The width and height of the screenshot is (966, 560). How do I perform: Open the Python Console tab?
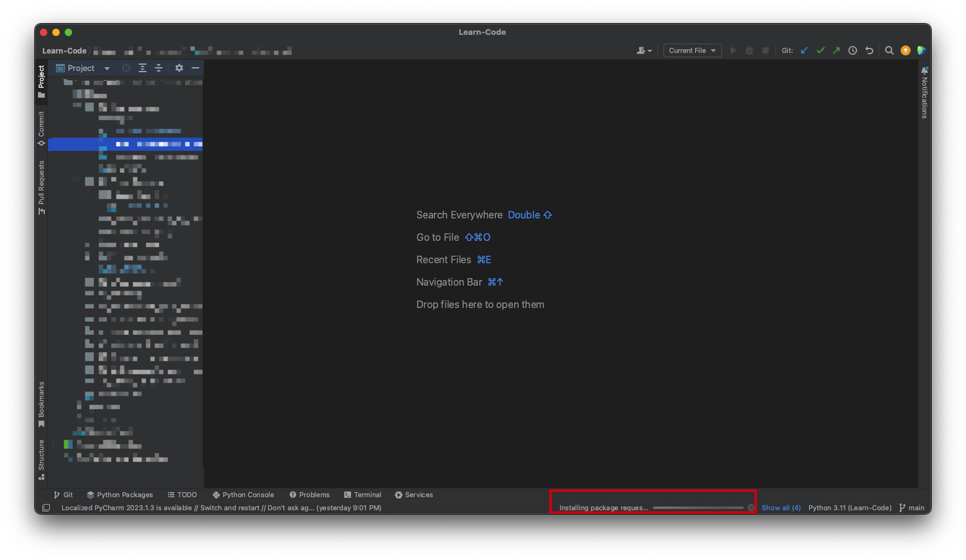[x=243, y=495]
